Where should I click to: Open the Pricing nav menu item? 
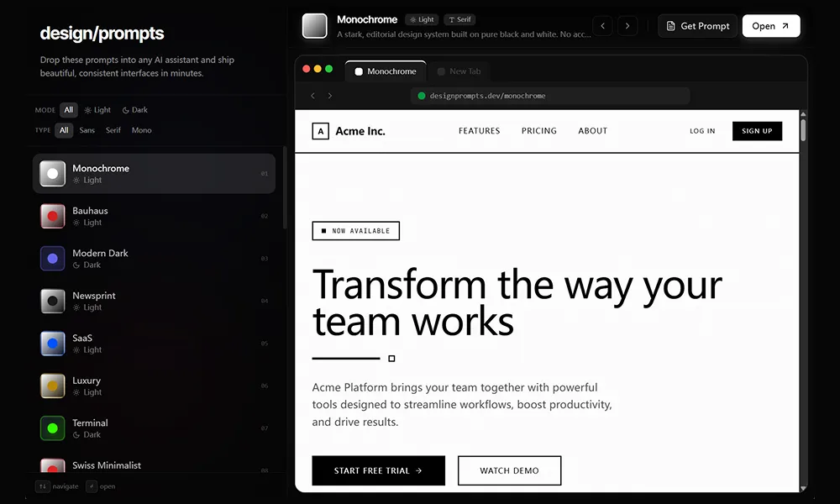(x=538, y=131)
